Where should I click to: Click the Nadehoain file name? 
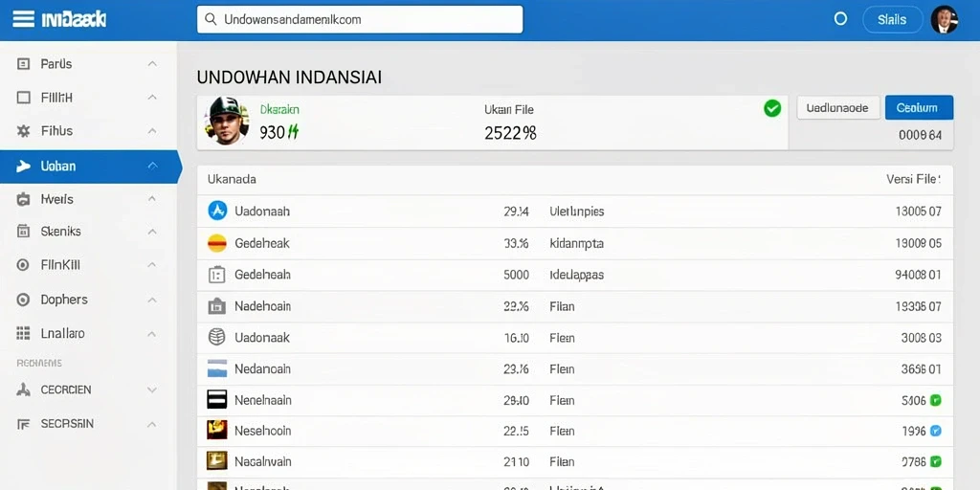tap(262, 307)
